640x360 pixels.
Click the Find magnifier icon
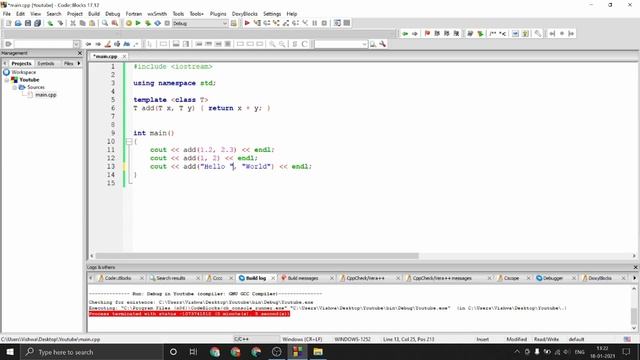(x=105, y=23)
